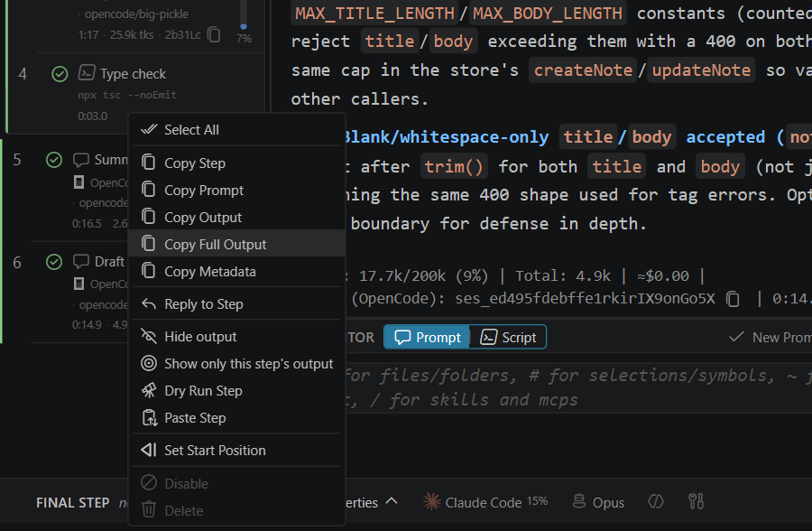Click the green check status of Type check step

point(60,74)
